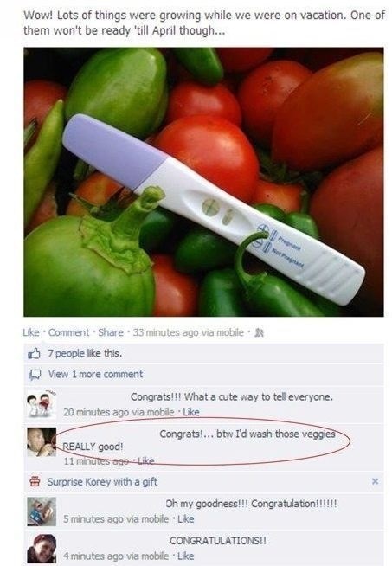Open the pregnancy test photo

(x=203, y=182)
